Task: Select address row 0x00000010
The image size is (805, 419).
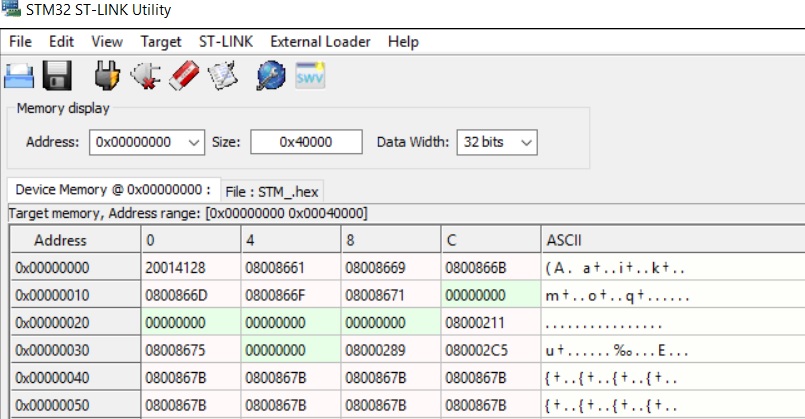Action: (75, 295)
